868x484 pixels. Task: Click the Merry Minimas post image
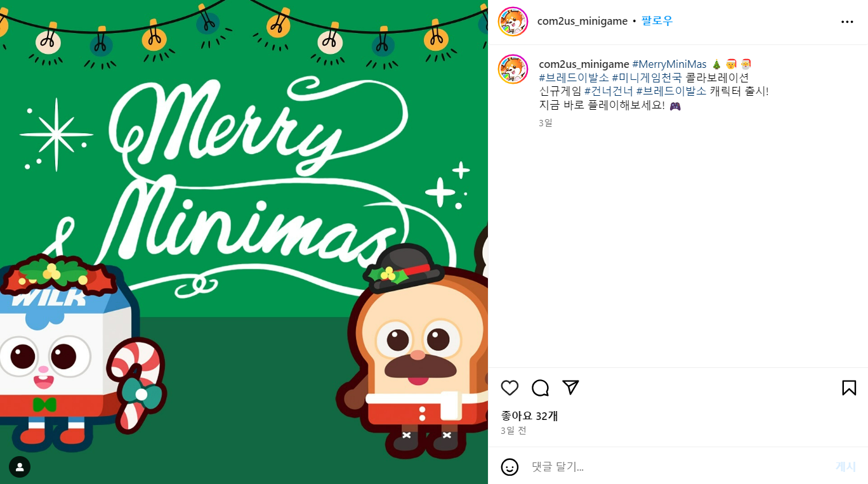[244, 242]
